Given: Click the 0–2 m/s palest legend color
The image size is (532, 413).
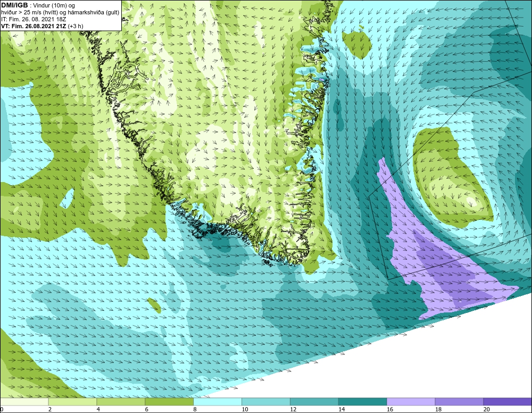Looking at the screenshot, I should tap(24, 402).
